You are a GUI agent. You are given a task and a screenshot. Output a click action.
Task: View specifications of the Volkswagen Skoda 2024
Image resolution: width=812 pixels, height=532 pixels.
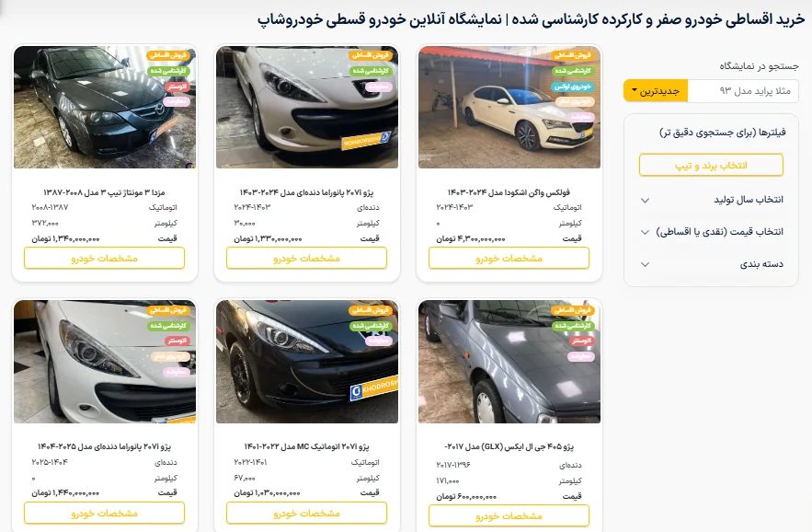[x=509, y=259]
